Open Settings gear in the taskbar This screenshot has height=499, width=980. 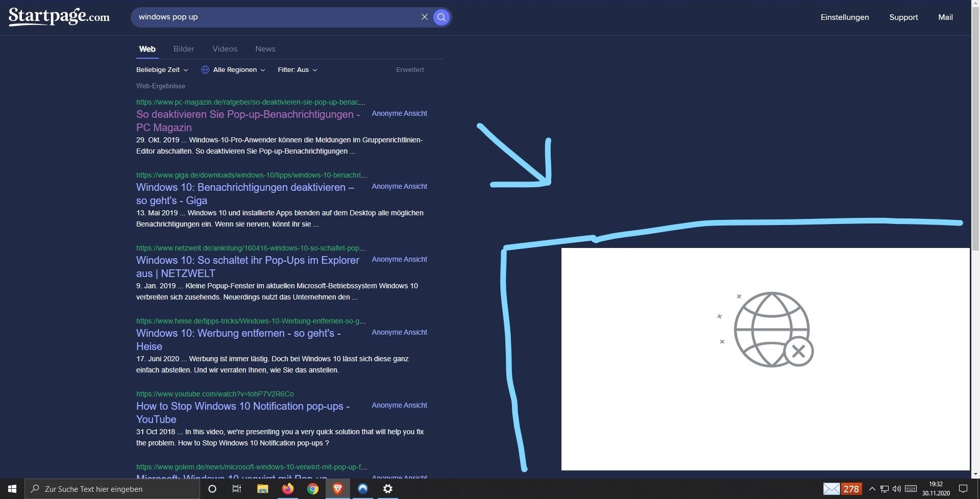point(388,489)
